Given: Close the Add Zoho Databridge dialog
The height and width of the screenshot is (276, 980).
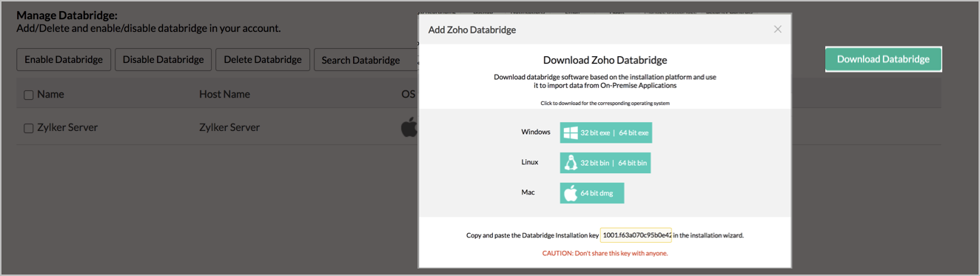Looking at the screenshot, I should click(x=777, y=30).
